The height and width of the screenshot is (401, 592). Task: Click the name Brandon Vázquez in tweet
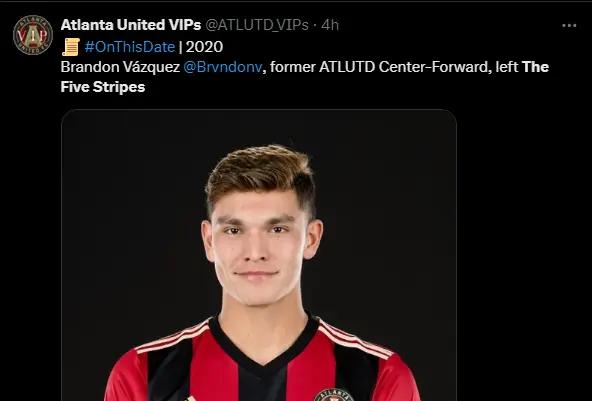pos(120,67)
